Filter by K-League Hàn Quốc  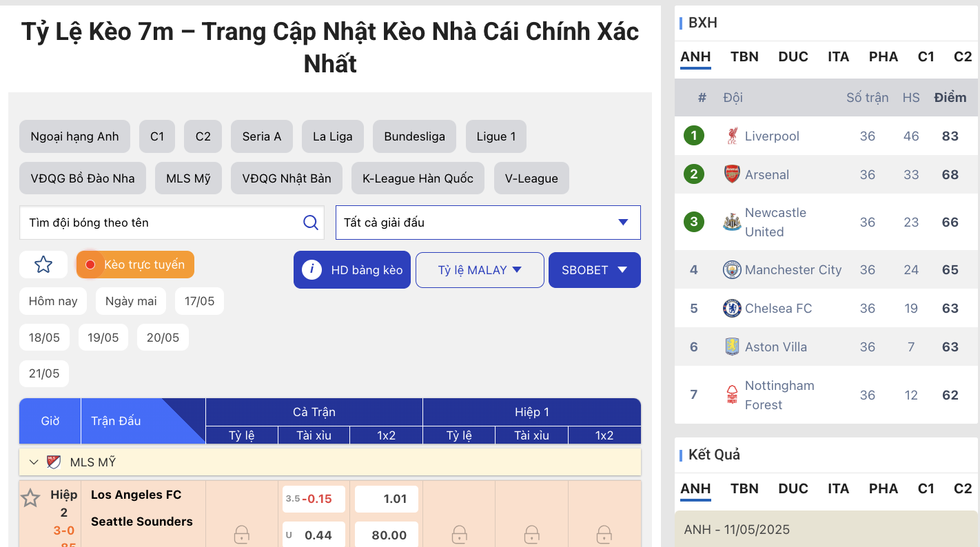pos(418,178)
